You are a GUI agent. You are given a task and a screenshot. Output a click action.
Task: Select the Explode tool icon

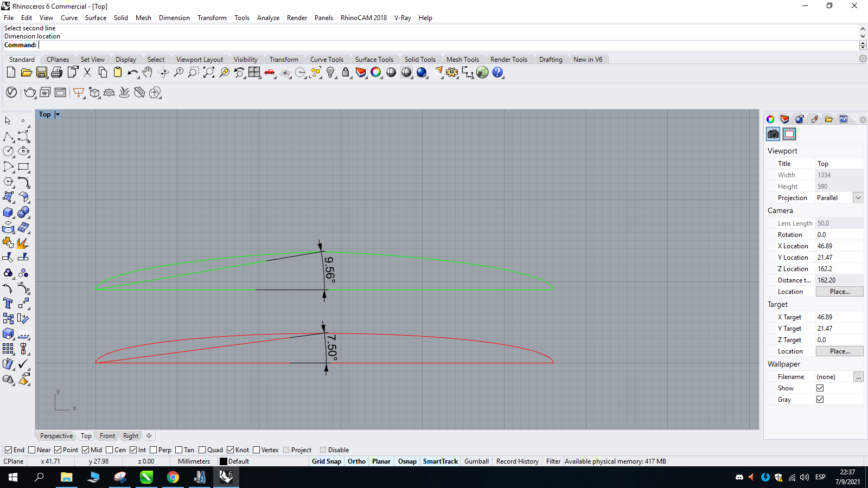point(23,242)
